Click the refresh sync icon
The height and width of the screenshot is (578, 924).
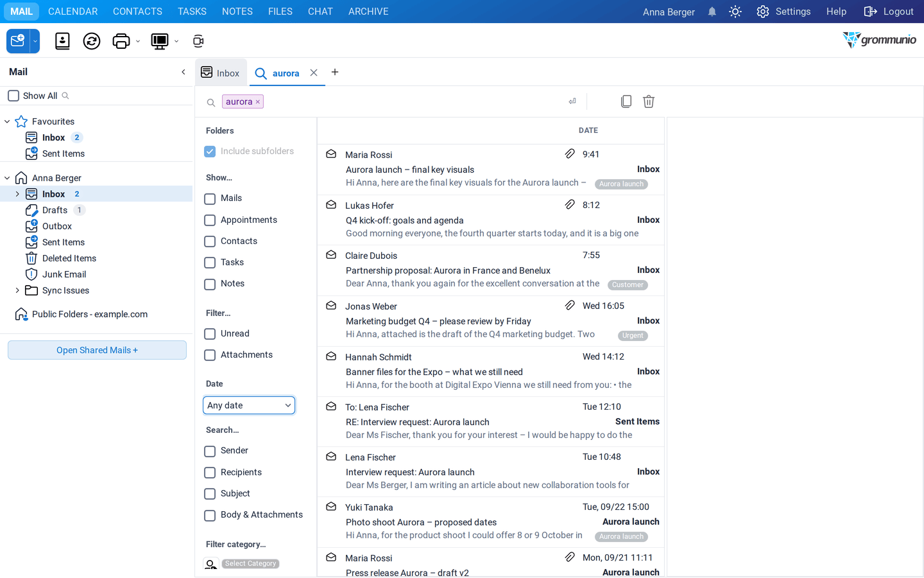[x=92, y=41]
